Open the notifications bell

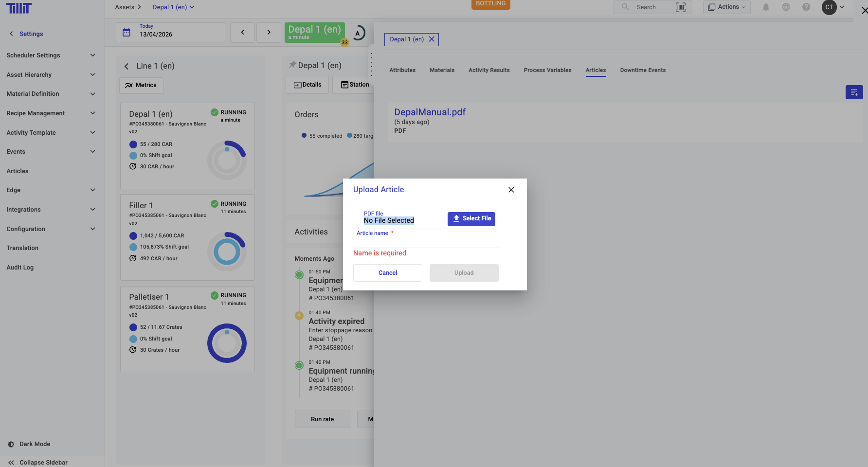766,7
